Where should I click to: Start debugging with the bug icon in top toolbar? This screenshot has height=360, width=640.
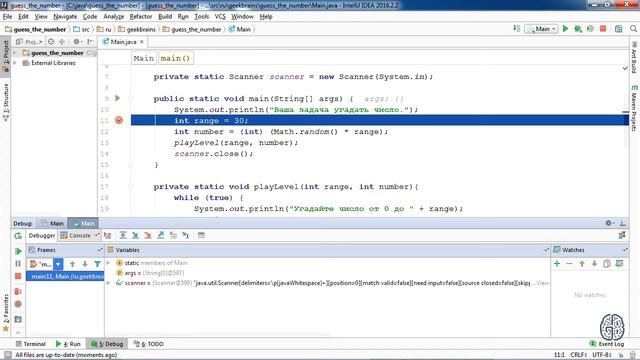point(578,29)
